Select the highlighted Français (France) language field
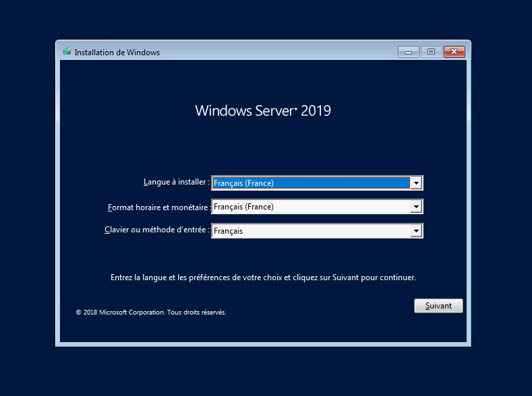Image resolution: width=532 pixels, height=396 pixels. pyautogui.click(x=310, y=183)
